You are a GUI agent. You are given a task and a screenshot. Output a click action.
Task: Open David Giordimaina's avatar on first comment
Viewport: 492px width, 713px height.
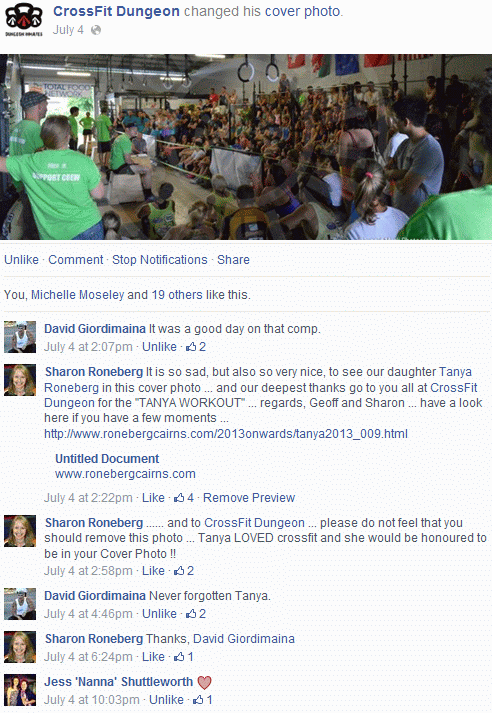(x=20, y=337)
